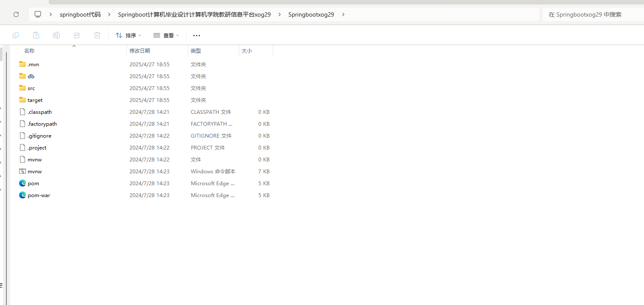Click the Paste clipboard icon
644x305 pixels.
point(36,35)
